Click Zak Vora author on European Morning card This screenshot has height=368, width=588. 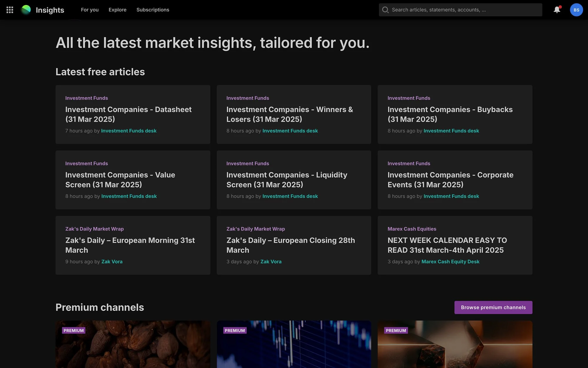pyautogui.click(x=112, y=261)
